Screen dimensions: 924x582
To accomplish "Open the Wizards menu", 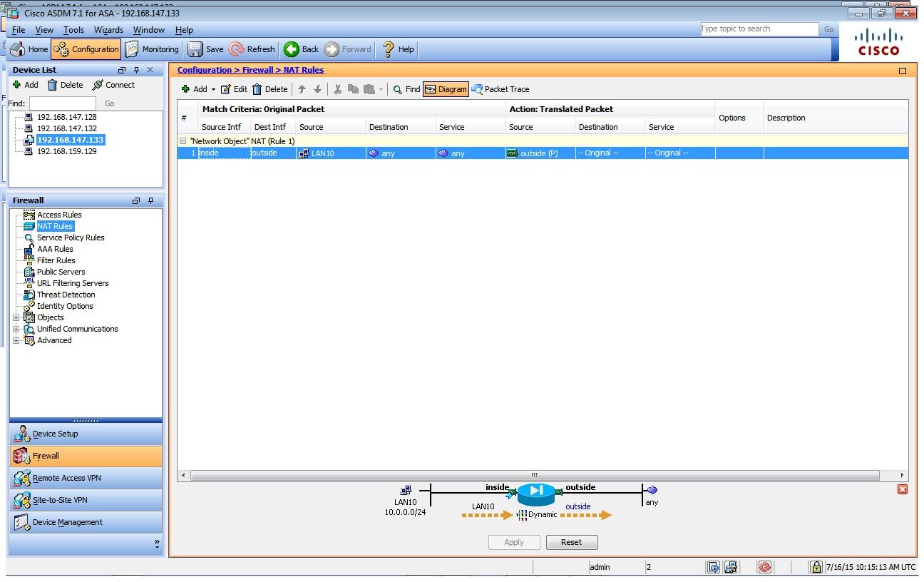I will point(108,30).
